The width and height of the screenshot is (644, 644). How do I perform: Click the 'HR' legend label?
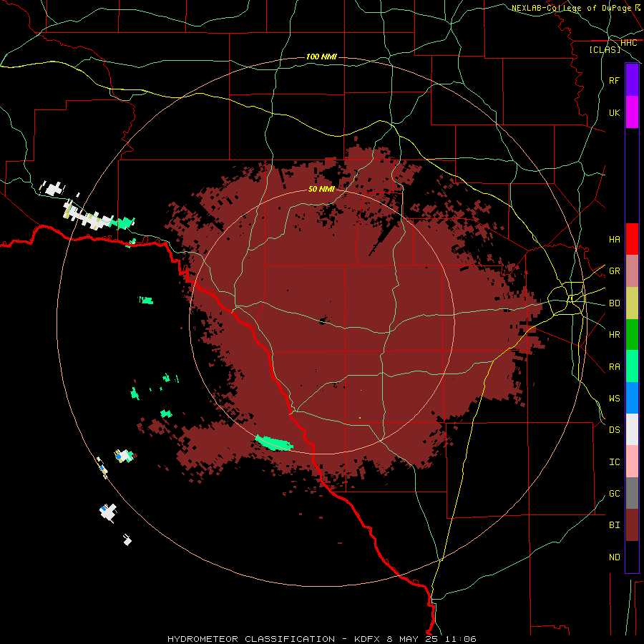pos(615,335)
